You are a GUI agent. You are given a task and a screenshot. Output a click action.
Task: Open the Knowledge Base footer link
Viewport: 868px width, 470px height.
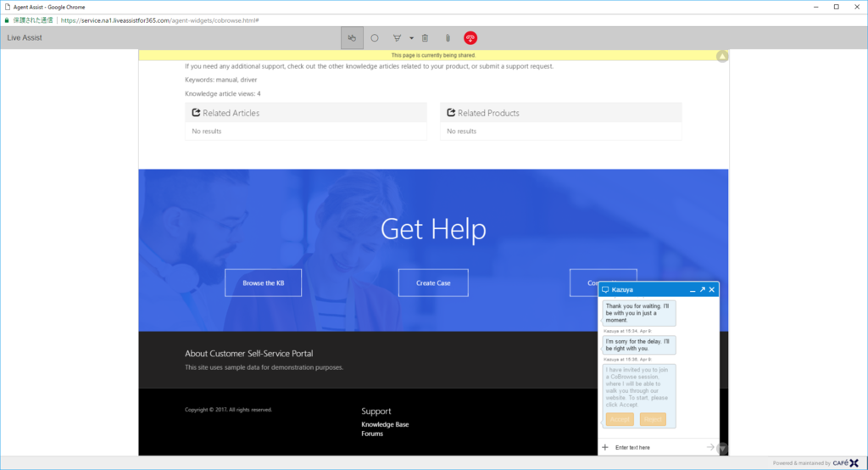386,424
